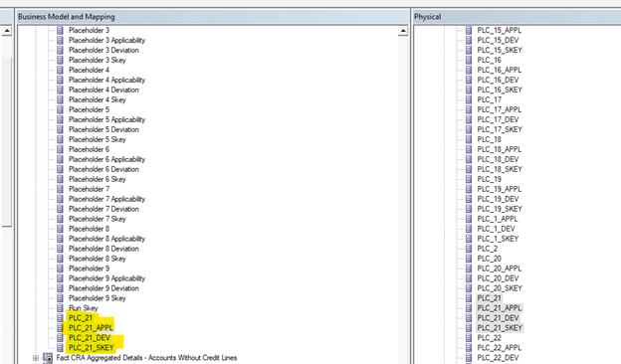Select PLC_22_DEV physical column

coord(498,358)
